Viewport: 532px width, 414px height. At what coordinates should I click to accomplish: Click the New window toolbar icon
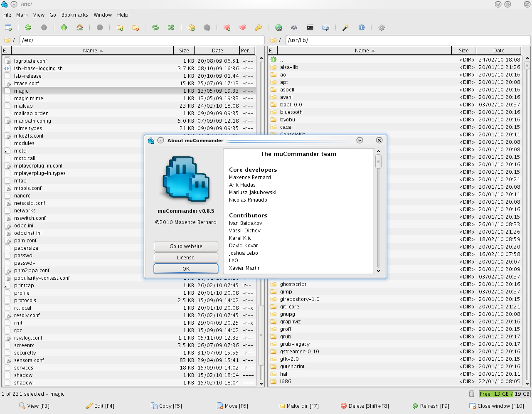tap(8, 27)
